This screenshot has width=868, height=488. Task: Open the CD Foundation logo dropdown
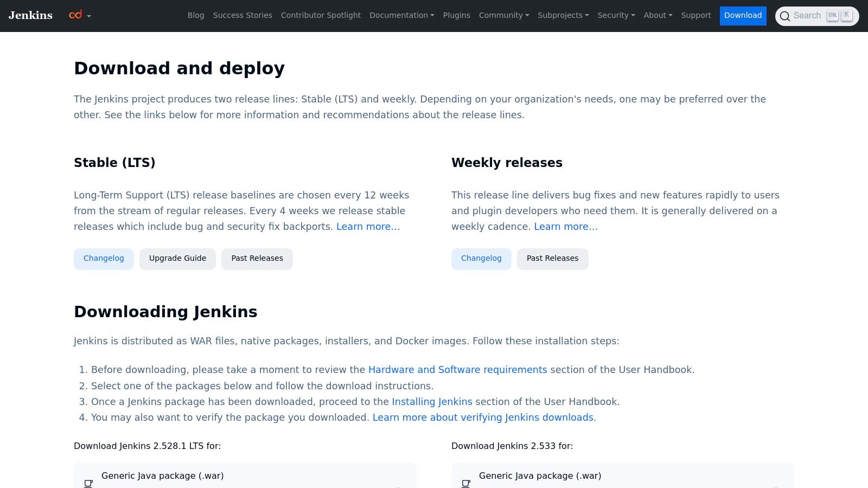pyautogui.click(x=80, y=15)
